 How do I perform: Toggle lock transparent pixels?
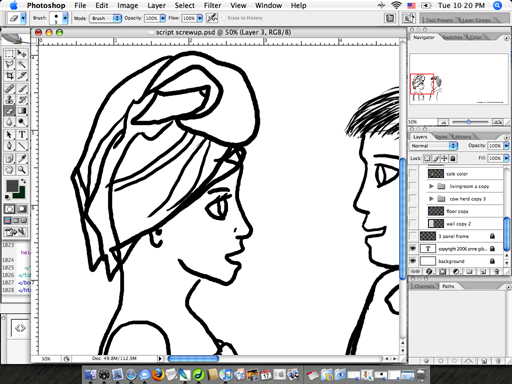[427, 158]
